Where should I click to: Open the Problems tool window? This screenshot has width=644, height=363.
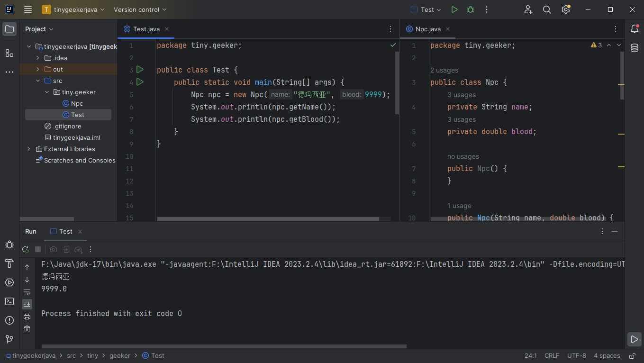pyautogui.click(x=9, y=320)
